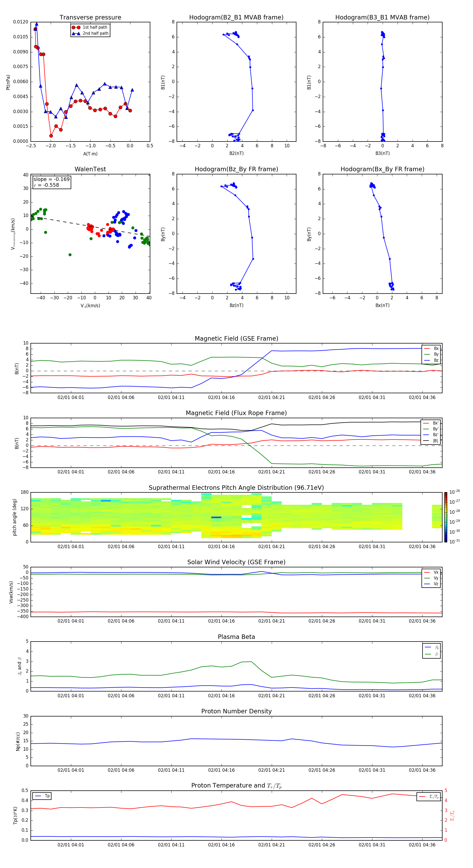Click the 'Np(#/cc)' y-axis label
Image resolution: width=473 pixels, height=868 pixels.
click(18, 741)
